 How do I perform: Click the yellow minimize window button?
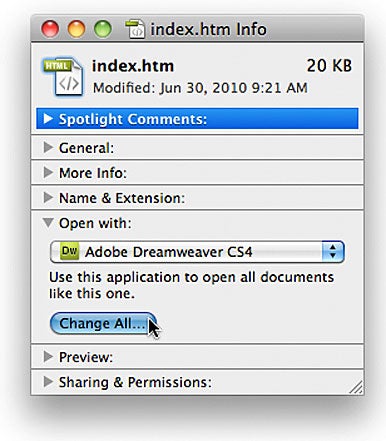(x=76, y=29)
